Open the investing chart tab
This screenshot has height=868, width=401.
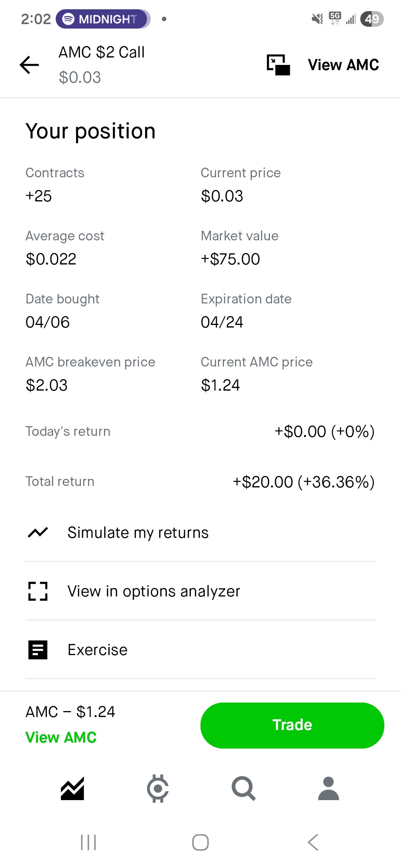pos(72,788)
